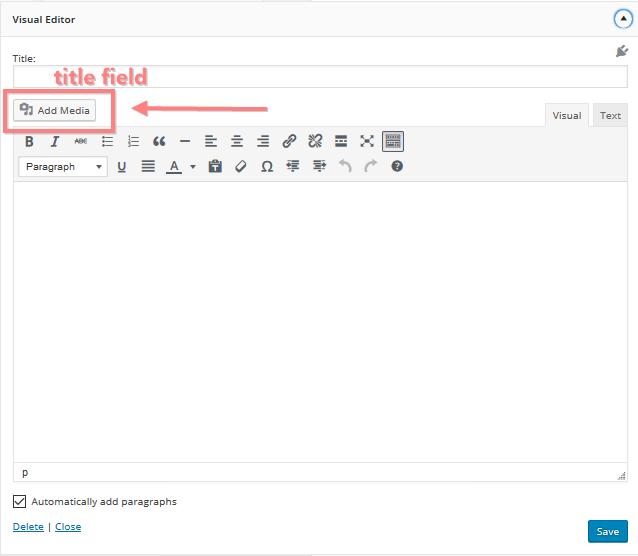Remove link with the unlink icon

[x=315, y=142]
